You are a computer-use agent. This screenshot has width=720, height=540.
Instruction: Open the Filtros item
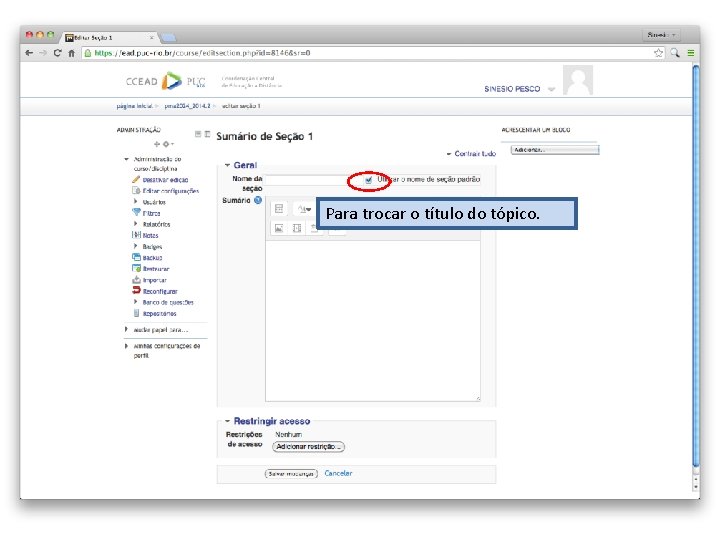[x=151, y=214]
